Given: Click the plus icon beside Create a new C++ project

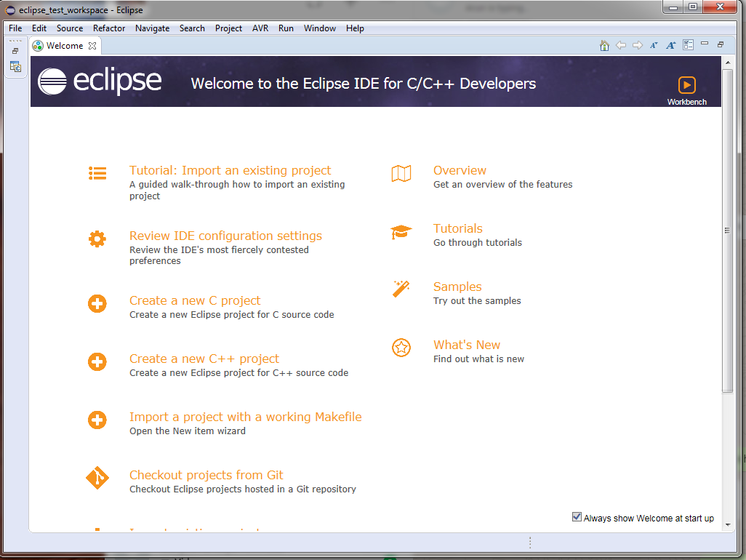Looking at the screenshot, I should tap(97, 361).
